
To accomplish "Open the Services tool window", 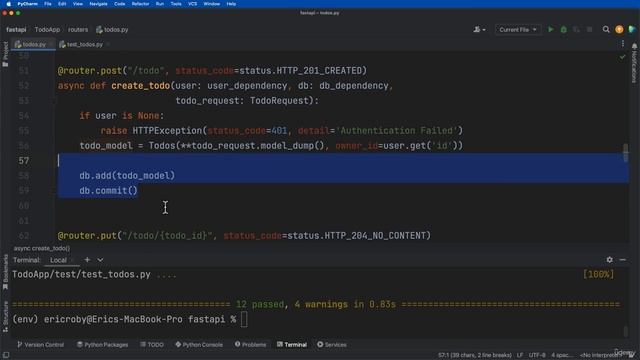I will (x=332, y=344).
